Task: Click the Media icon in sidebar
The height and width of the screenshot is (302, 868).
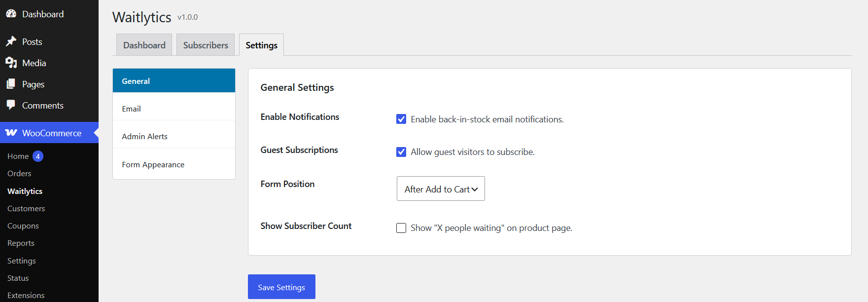Action: tap(11, 63)
